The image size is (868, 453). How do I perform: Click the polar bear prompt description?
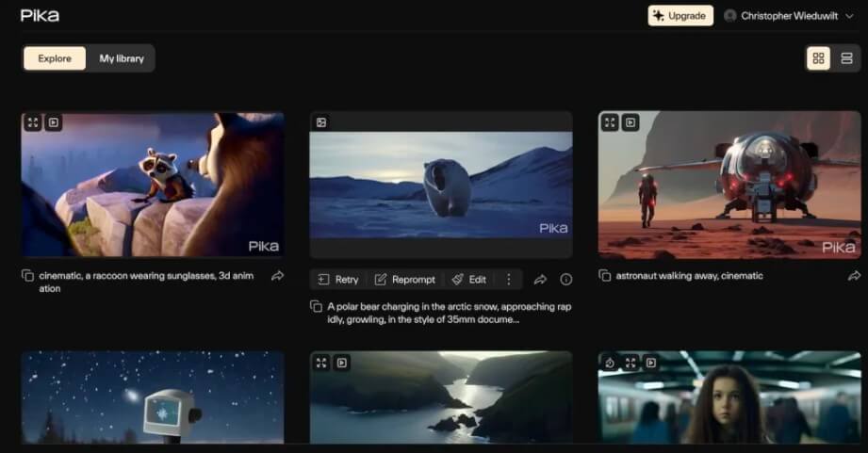(x=449, y=313)
